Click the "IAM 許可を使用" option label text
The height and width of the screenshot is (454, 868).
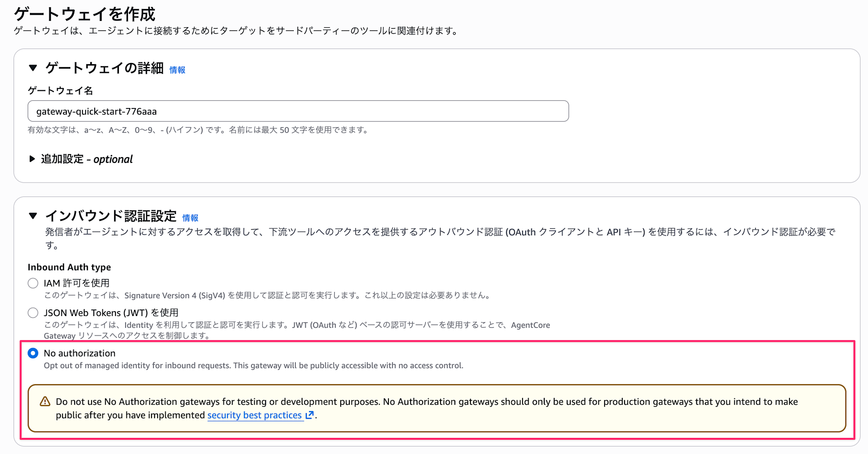pos(76,283)
